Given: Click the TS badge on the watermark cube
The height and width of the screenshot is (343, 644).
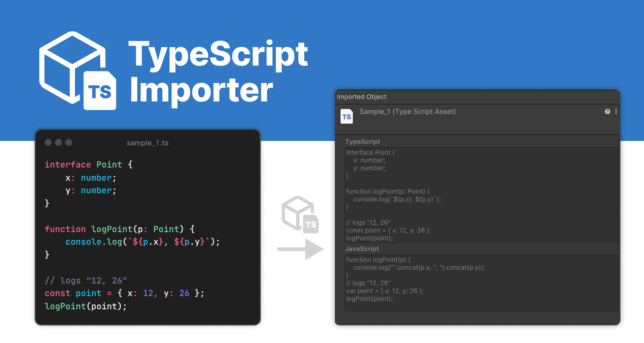Looking at the screenshot, I should (311, 224).
